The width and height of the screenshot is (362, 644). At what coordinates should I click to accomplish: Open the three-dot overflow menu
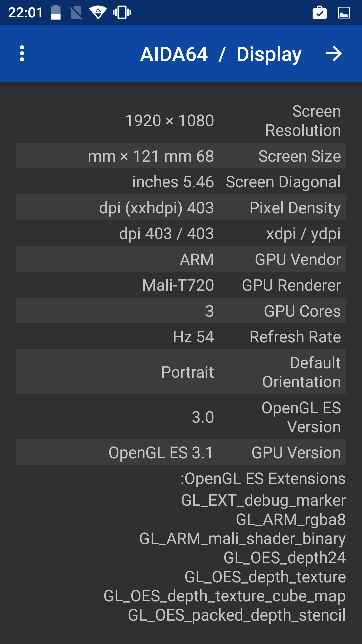tap(22, 54)
